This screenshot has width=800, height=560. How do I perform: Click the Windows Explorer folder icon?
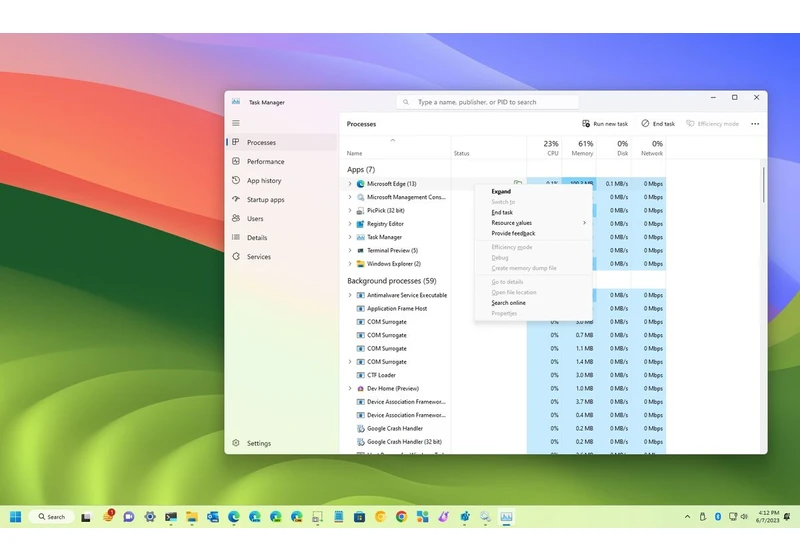tap(360, 264)
